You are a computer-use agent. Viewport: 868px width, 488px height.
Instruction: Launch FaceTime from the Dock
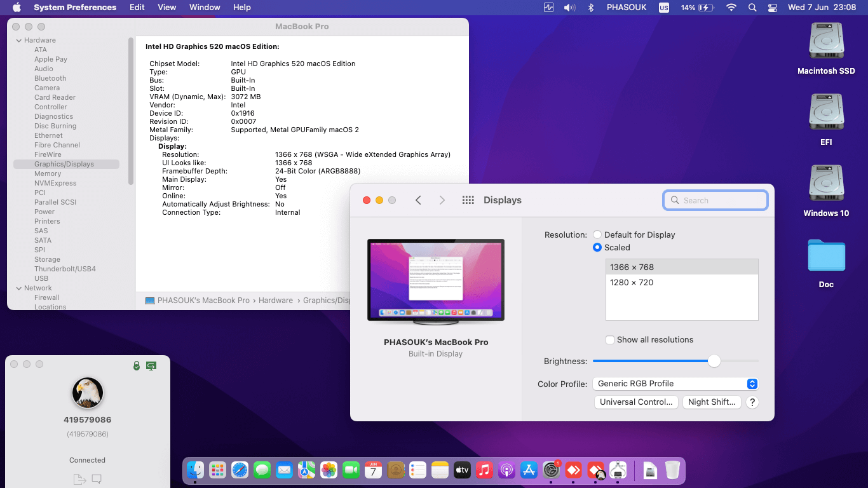351,470
